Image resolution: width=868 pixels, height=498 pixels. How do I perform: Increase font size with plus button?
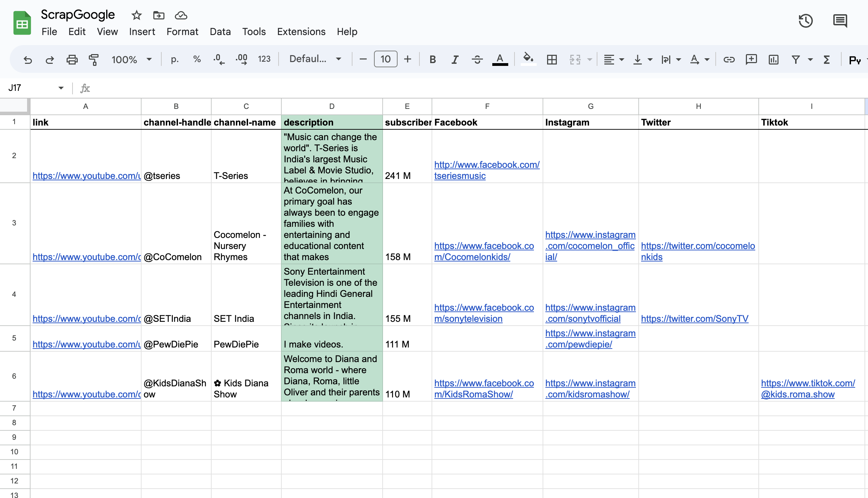tap(408, 59)
